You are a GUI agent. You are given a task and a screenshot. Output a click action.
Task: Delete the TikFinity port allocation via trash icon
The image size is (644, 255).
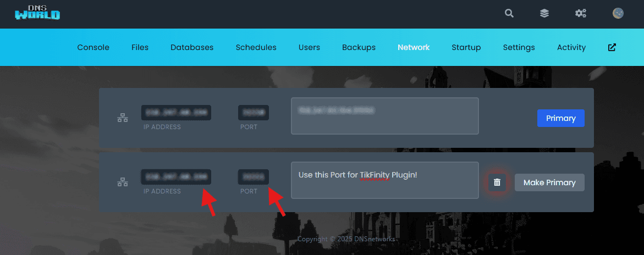(x=497, y=182)
